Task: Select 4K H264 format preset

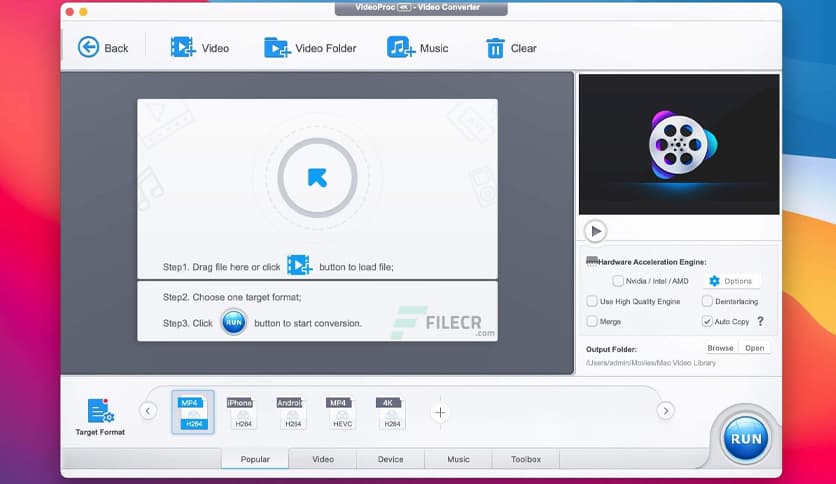Action: click(391, 412)
